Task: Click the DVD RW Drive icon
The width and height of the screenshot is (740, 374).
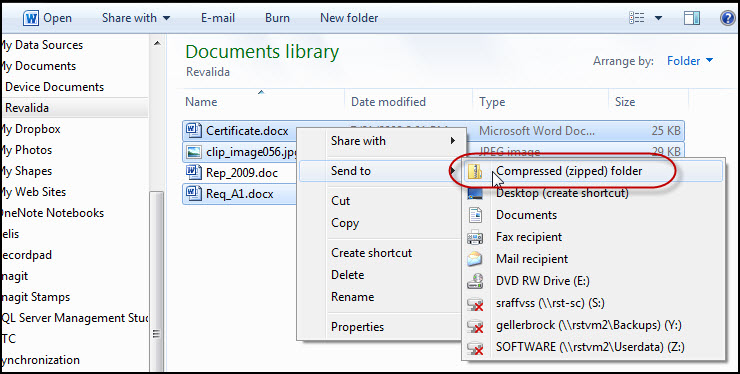Action: pyautogui.click(x=475, y=281)
